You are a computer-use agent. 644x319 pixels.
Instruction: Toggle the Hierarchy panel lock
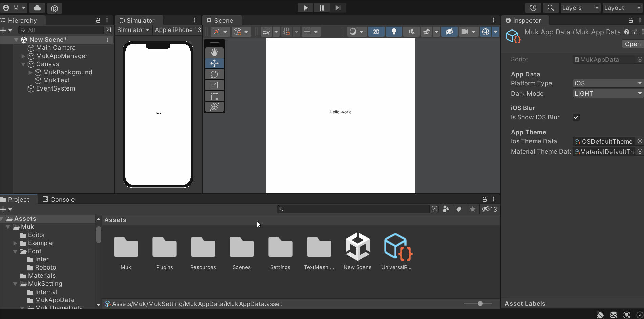(x=98, y=20)
